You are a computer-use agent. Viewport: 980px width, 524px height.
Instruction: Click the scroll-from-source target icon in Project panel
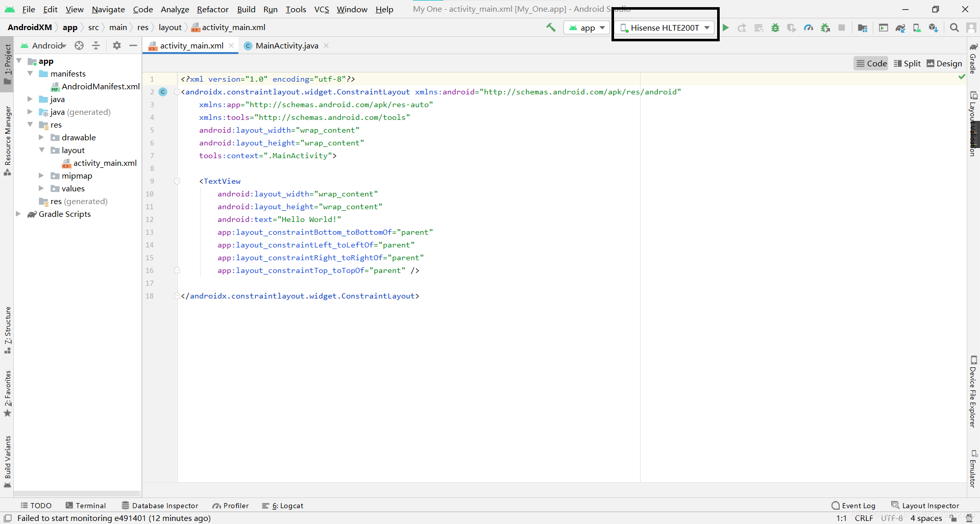pos(79,45)
